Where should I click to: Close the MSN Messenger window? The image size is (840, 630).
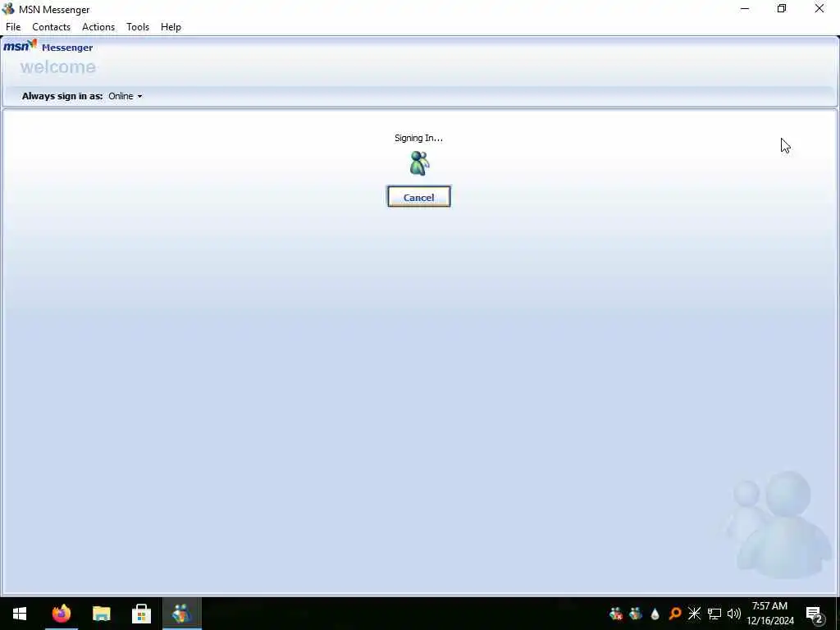pyautogui.click(x=819, y=8)
